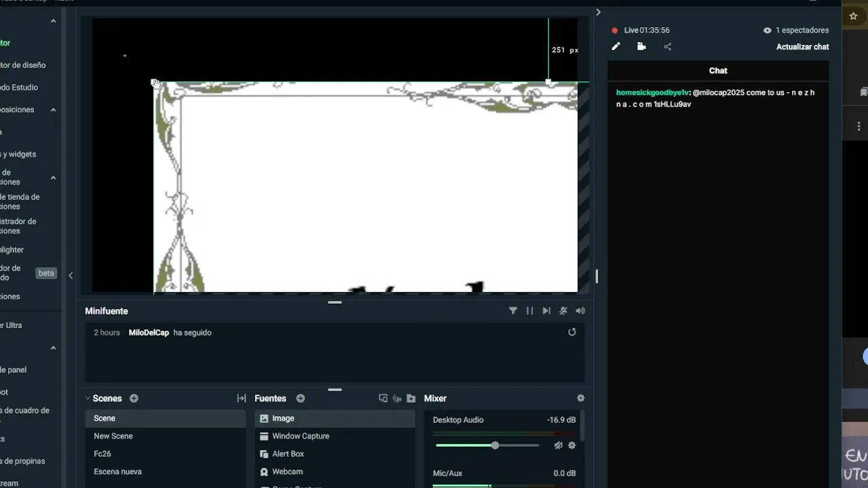Click the image source in the preview canvas
Screen dimensions: 868x488
[366, 187]
